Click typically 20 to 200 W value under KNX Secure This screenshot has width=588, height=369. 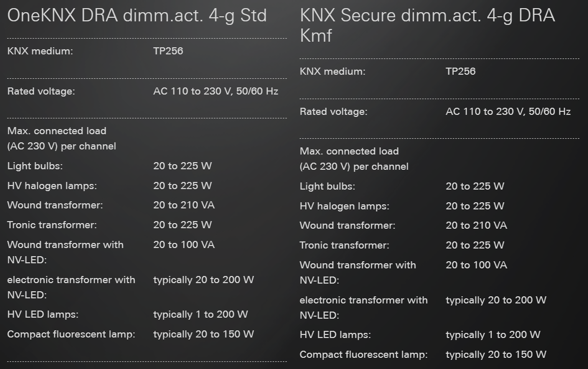click(x=496, y=300)
